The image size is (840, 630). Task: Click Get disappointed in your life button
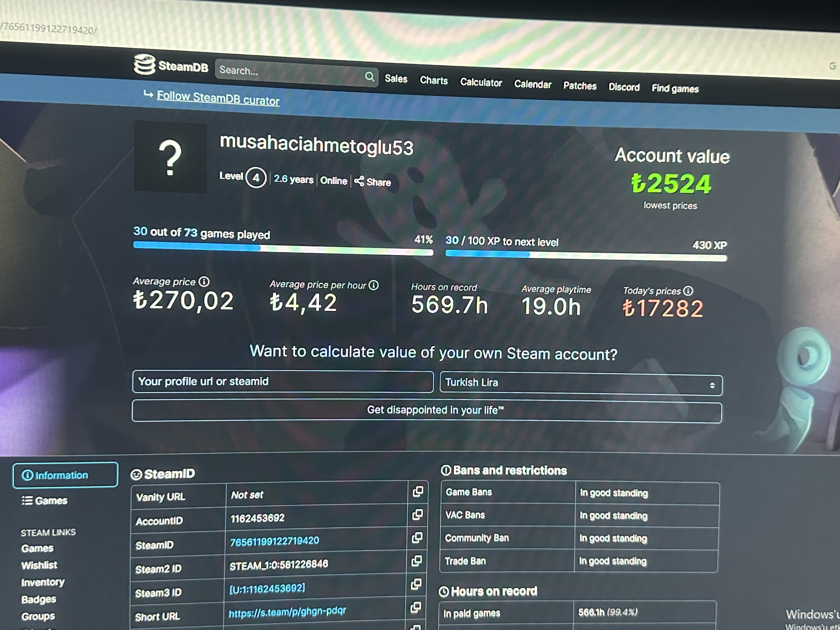427,411
